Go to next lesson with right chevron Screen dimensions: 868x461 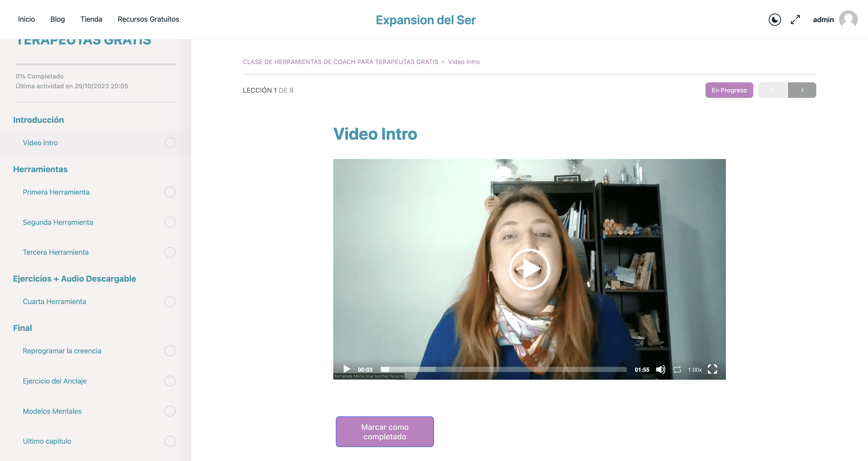tap(802, 90)
